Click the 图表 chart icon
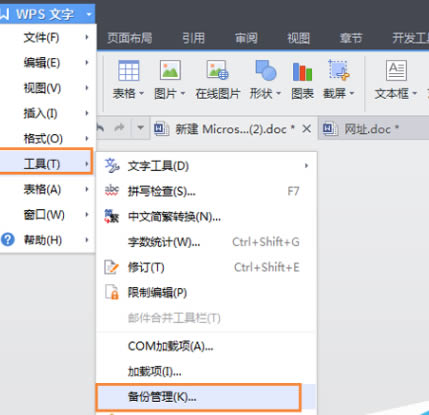Image resolution: width=429 pixels, height=415 pixels. click(302, 71)
